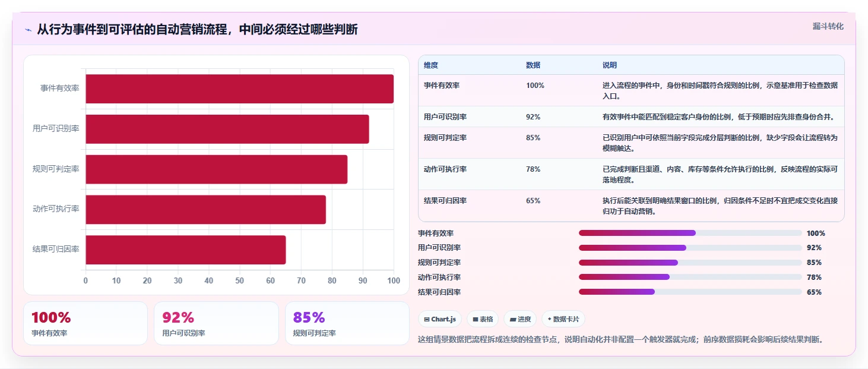Click the Chart.js chip

(440, 319)
